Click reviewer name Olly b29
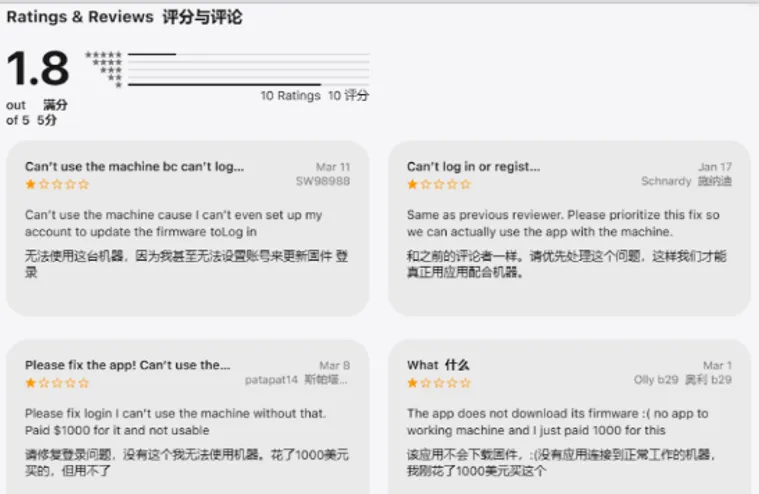The image size is (759, 494). 656,380
